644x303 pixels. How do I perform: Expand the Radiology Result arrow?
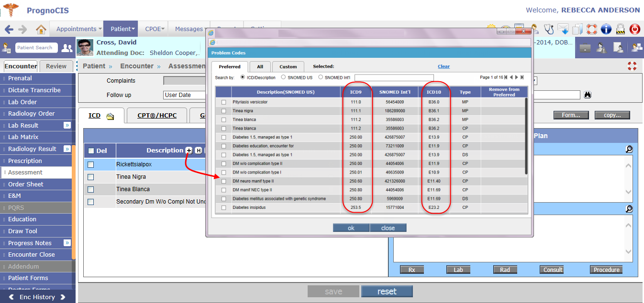point(67,149)
